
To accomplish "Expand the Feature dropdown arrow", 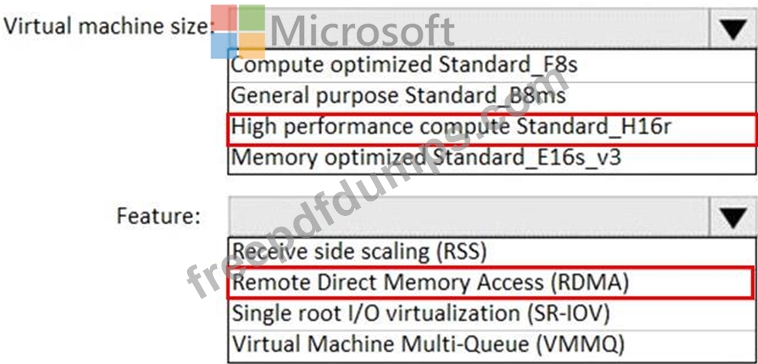I will 734,216.
